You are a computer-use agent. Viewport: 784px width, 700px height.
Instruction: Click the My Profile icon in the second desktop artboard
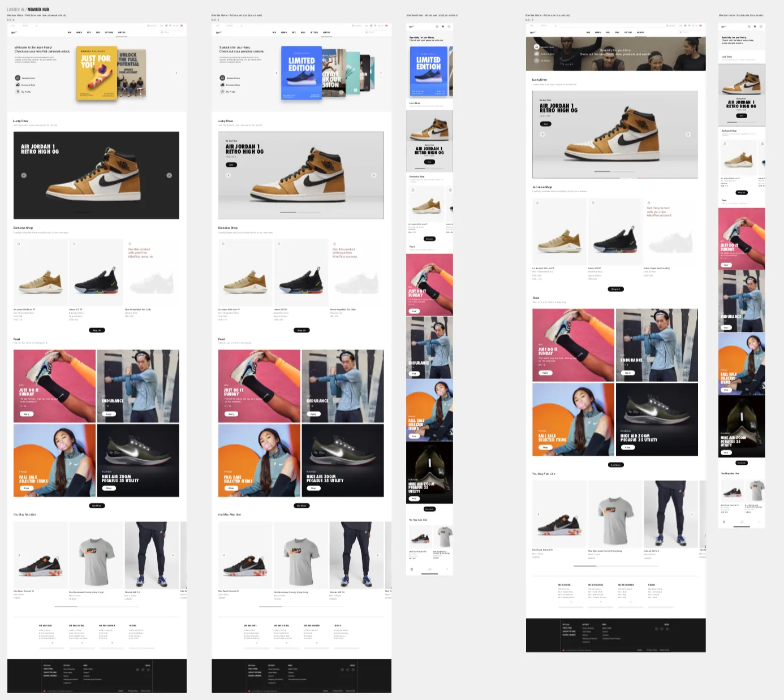[x=222, y=92]
